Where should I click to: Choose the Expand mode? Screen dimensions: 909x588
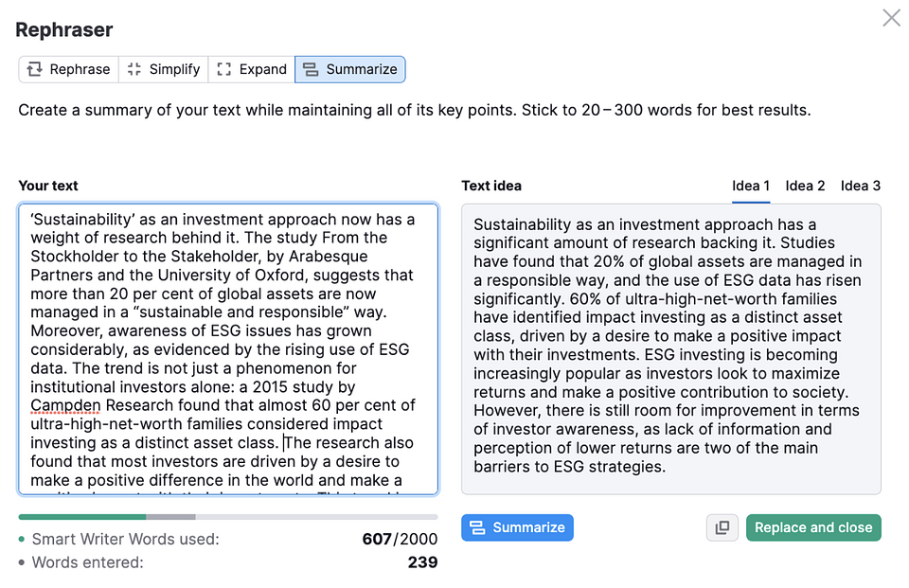tap(252, 69)
